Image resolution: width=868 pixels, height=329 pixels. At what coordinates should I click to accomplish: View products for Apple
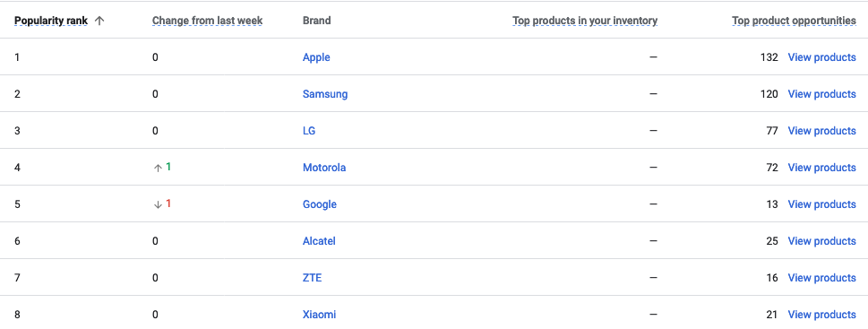click(822, 57)
